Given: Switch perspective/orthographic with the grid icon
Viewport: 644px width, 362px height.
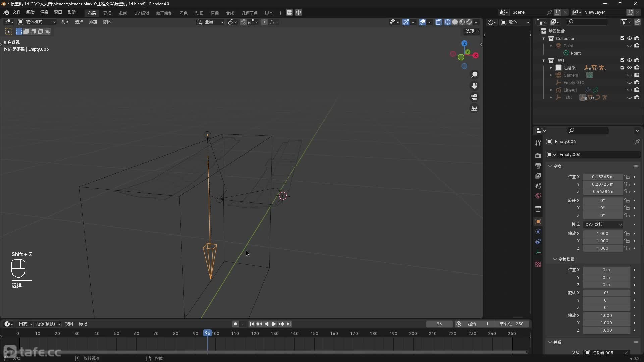Looking at the screenshot, I should (x=474, y=108).
